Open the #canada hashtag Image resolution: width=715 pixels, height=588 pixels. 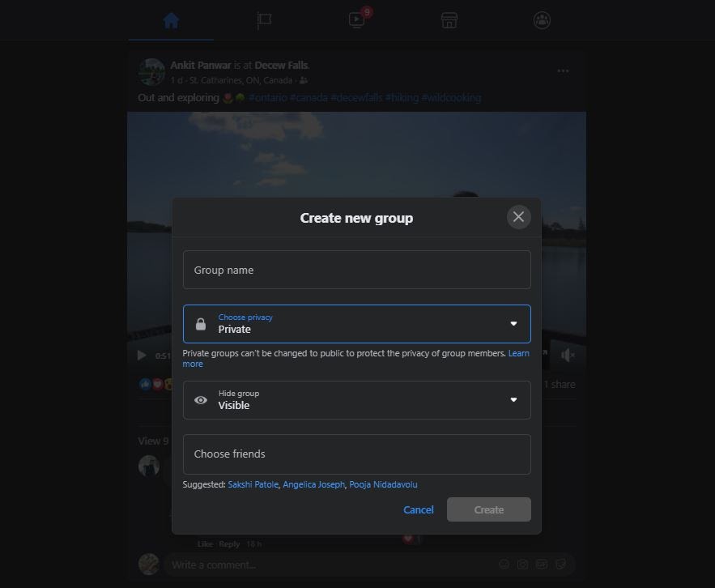click(x=309, y=98)
